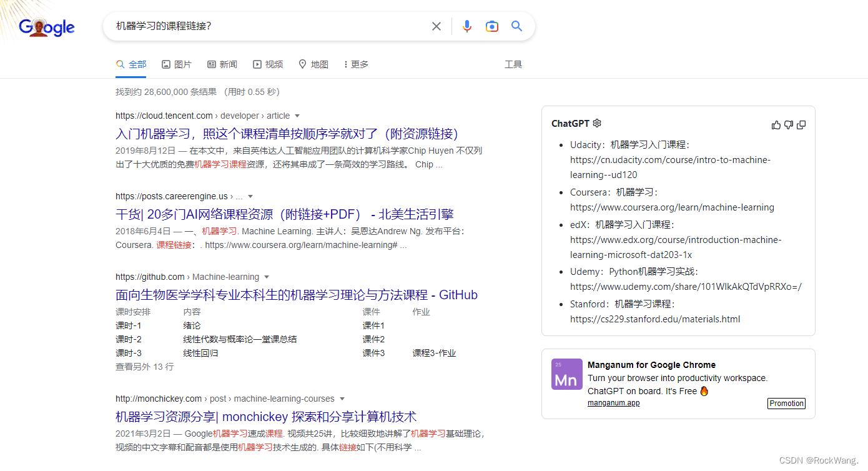This screenshot has height=471, width=868.
Task: Click 线性回归 table cell
Action: pos(200,353)
